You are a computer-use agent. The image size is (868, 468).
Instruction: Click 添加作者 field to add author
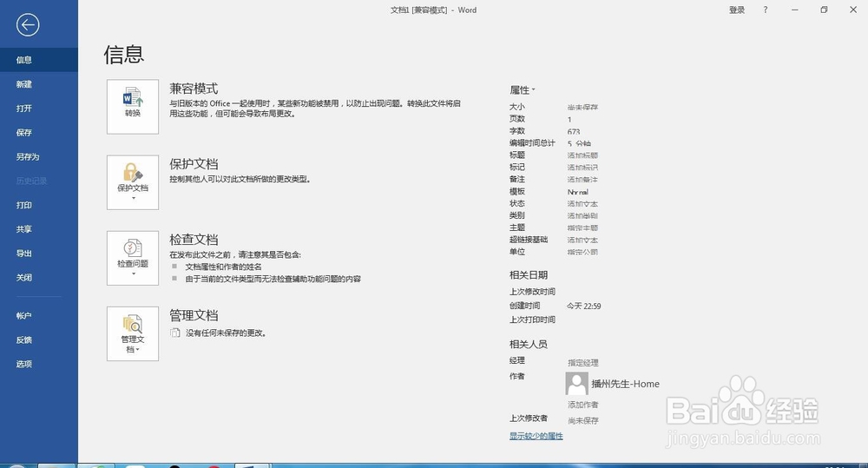583,405
